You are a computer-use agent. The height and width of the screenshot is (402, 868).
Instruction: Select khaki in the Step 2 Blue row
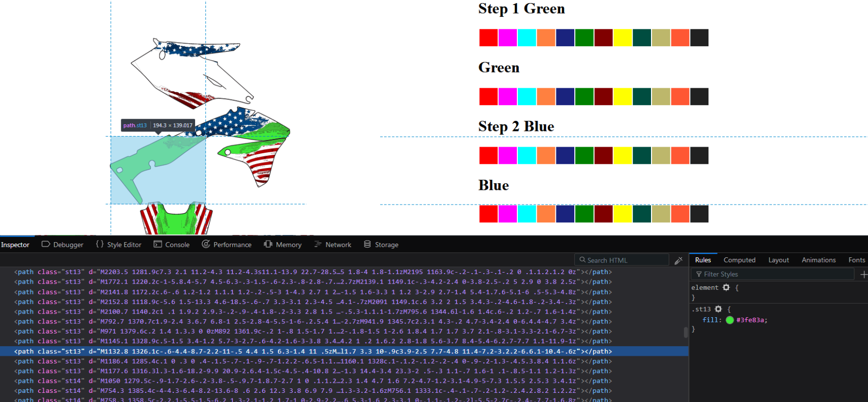click(x=661, y=155)
